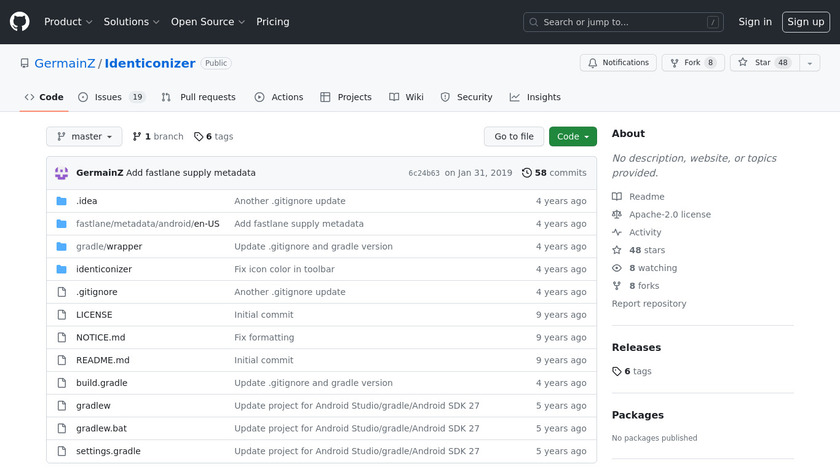Open the 'Fix icon color in toolbar' commit
The width and height of the screenshot is (840, 472).
point(284,269)
